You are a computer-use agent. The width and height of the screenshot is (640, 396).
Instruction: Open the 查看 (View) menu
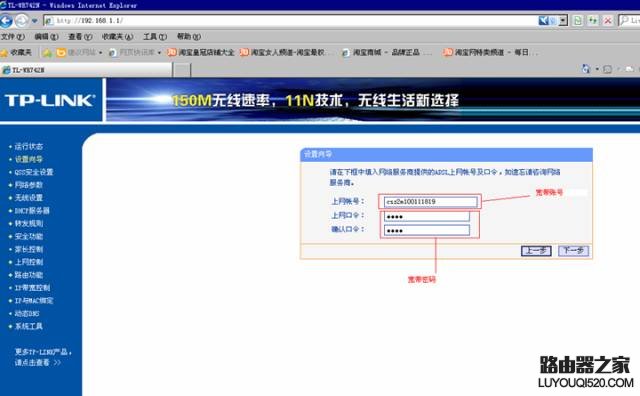80,37
